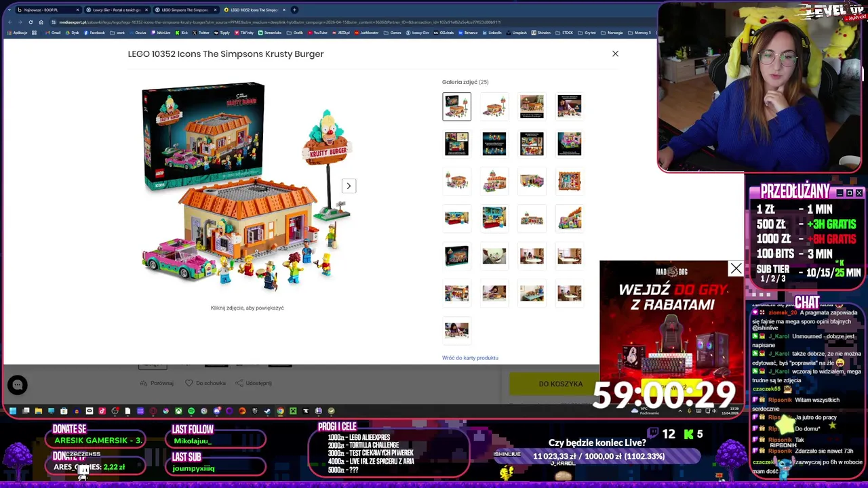Click the browser Home icon

pyautogui.click(x=41, y=22)
